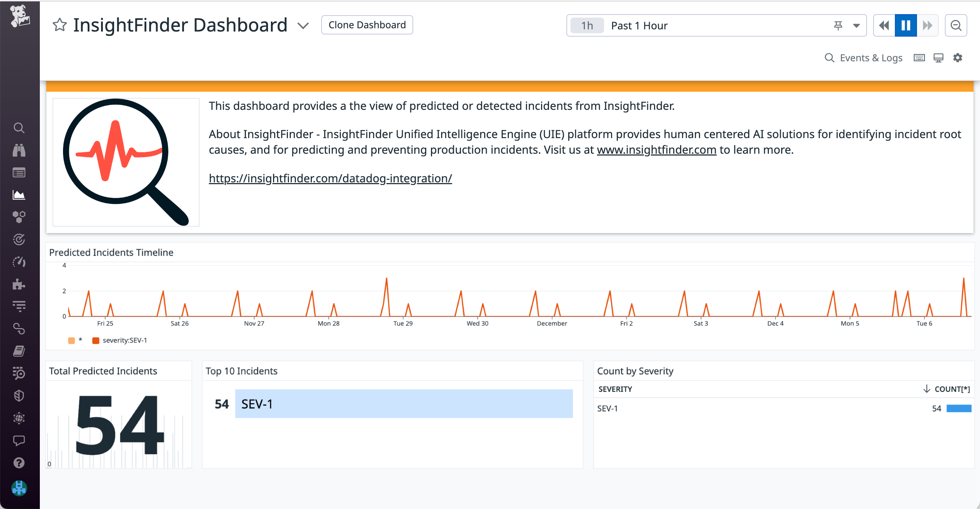Expand the pin options dropdown arrow

[856, 25]
